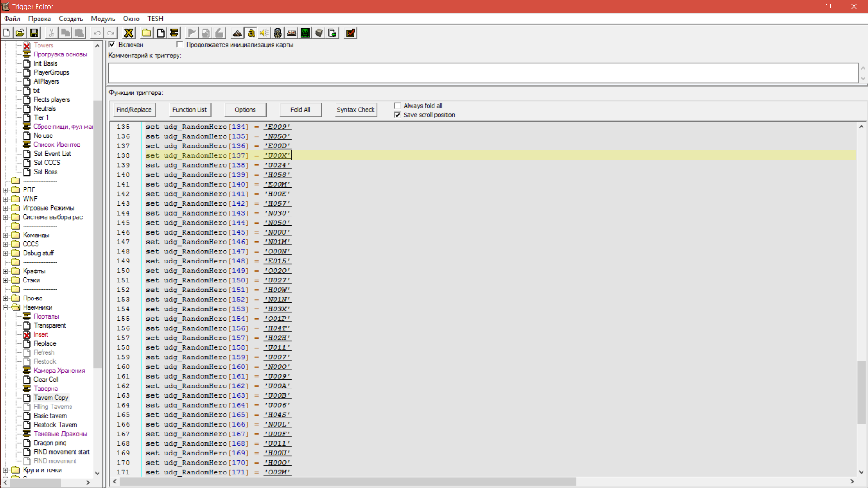The width and height of the screenshot is (868, 488).
Task: Open Trigger Editor 'a' icon
Action: 251,33
